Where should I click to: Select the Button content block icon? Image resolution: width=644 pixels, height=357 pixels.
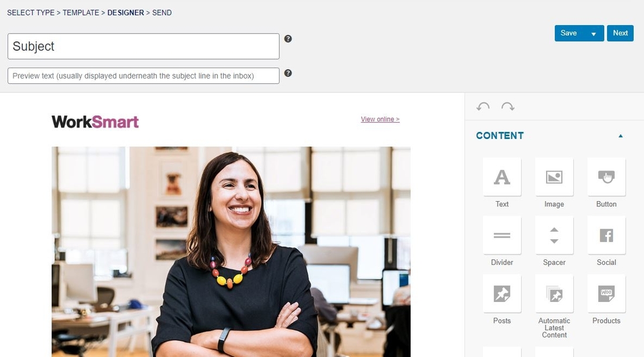pos(606,177)
